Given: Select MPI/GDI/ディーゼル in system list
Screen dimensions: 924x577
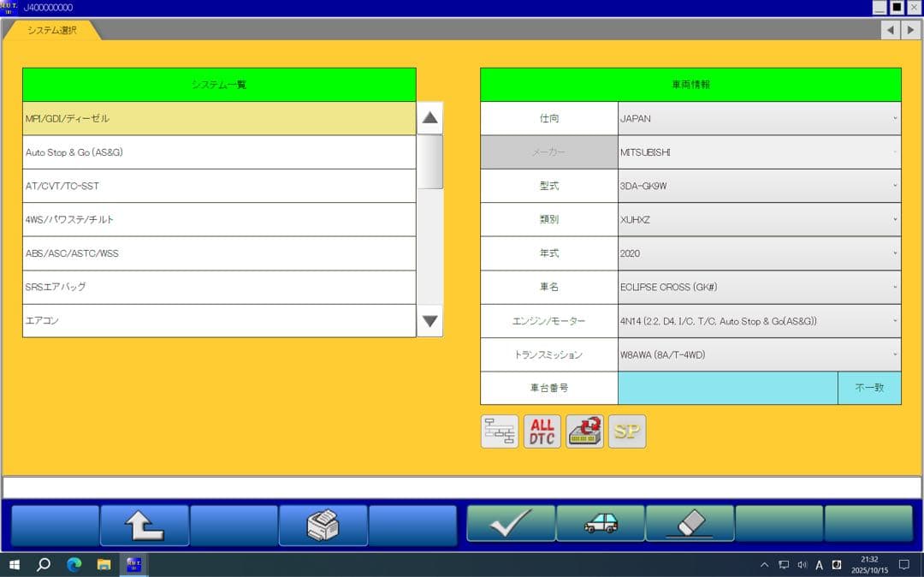Looking at the screenshot, I should pyautogui.click(x=219, y=119).
